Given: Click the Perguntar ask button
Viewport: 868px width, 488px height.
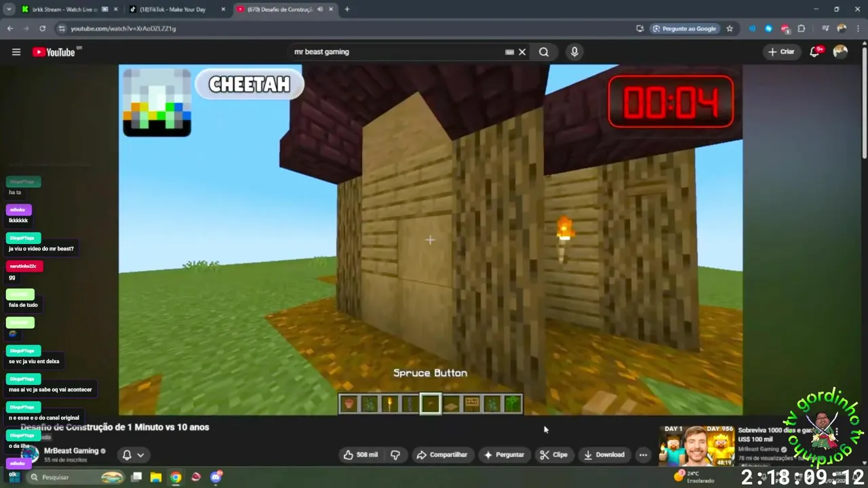Looking at the screenshot, I should pos(503,455).
